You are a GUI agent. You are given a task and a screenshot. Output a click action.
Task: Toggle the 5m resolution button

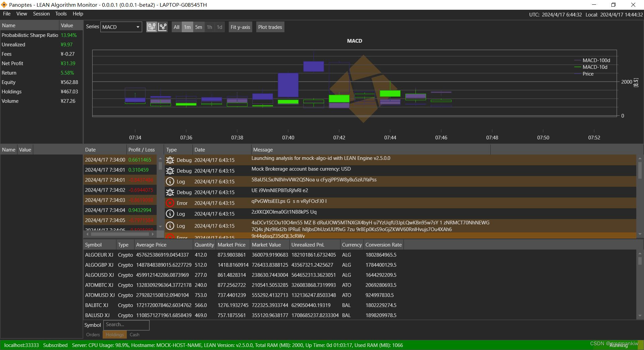[199, 27]
